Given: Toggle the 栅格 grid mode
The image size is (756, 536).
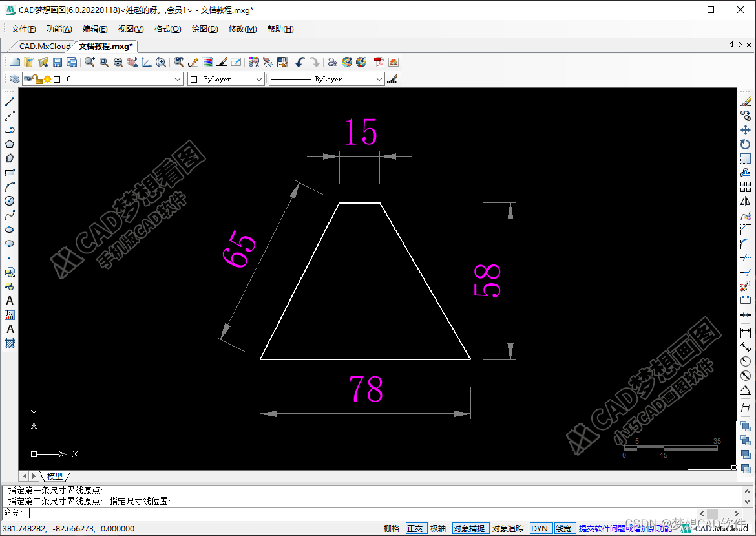Looking at the screenshot, I should point(392,528).
